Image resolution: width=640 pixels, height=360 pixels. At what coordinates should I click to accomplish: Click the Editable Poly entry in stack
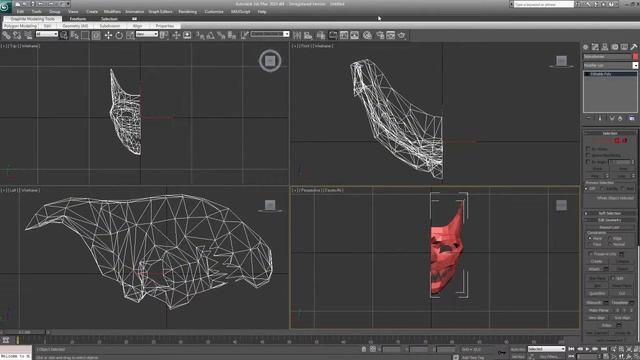coord(611,74)
